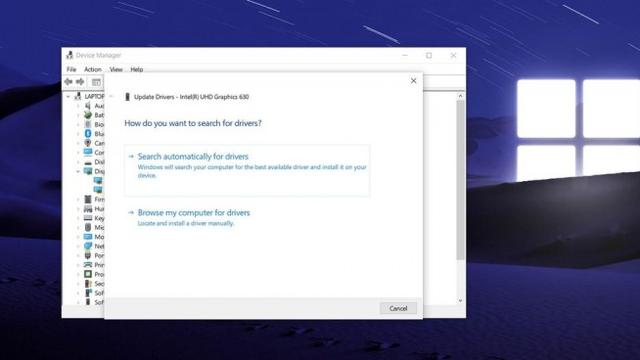Collapse the Display adapters chevron
Viewport: 640px width, 360px height.
(x=78, y=171)
